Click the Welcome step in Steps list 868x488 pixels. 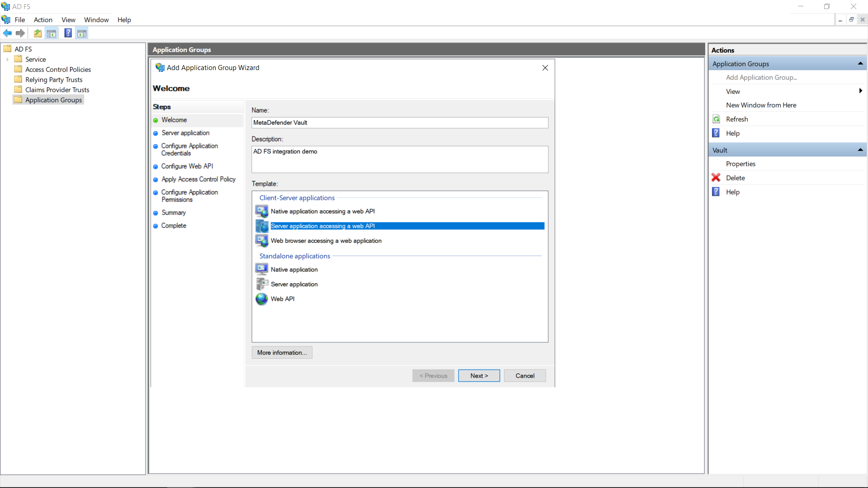[x=174, y=120]
